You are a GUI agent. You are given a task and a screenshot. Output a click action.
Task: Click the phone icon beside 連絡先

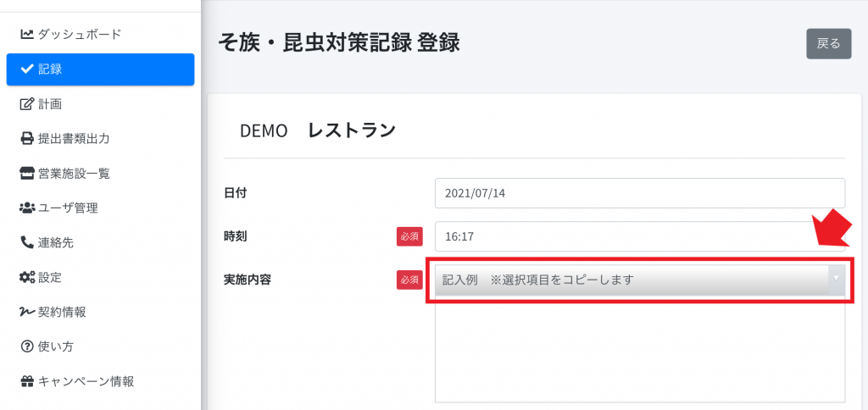[26, 242]
